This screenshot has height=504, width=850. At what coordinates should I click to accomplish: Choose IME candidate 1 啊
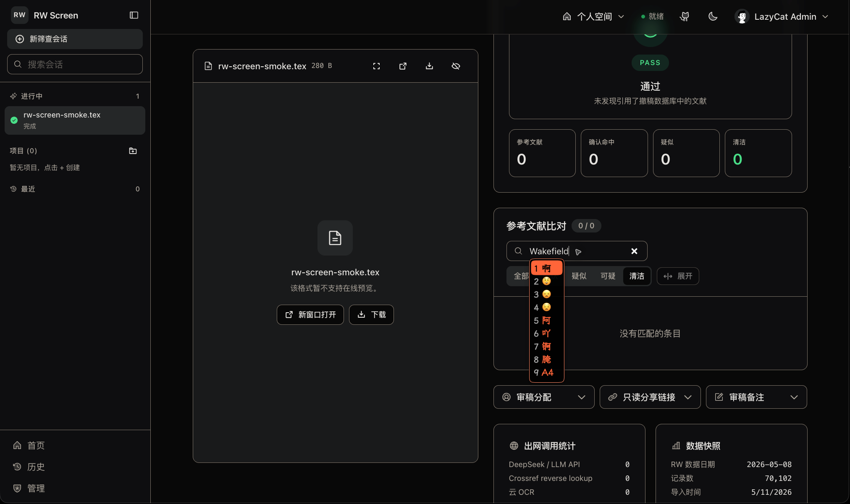[x=546, y=268]
